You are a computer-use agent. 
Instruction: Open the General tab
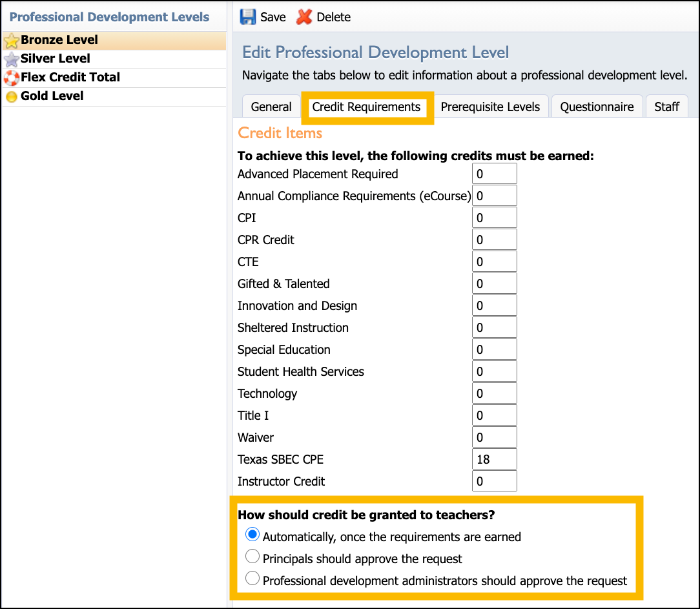tap(271, 107)
